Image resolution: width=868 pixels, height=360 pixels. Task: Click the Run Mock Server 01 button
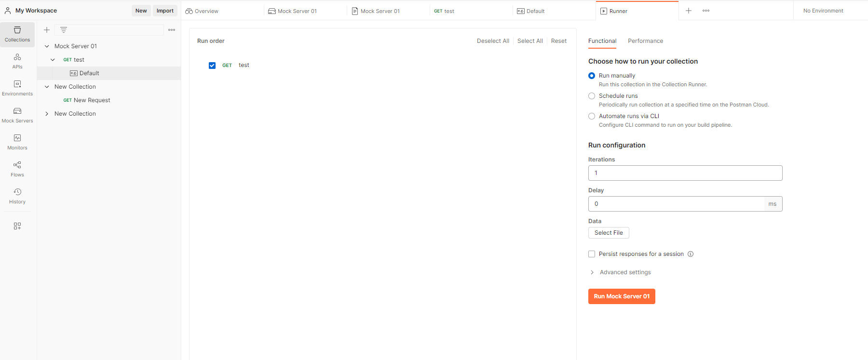(622, 296)
